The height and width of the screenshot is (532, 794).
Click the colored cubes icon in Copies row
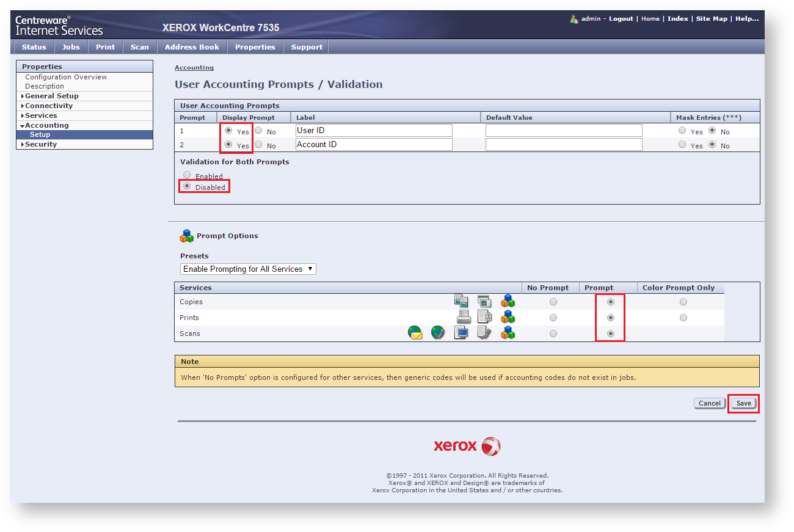(508, 301)
